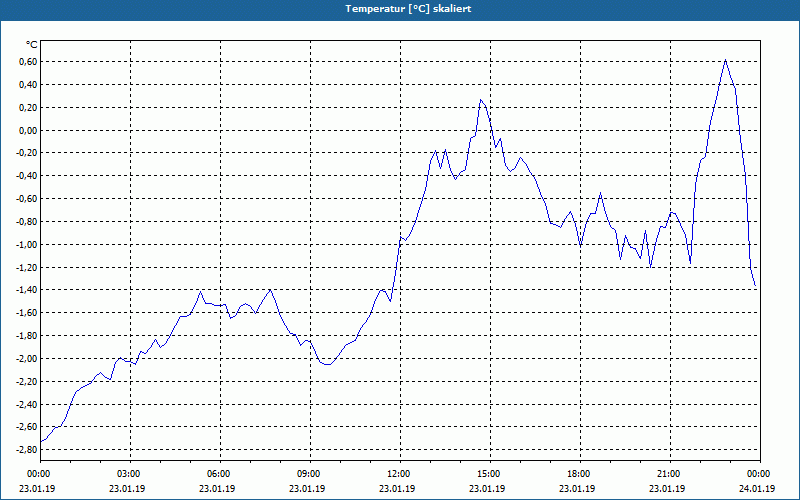Click the 'Temperatur [°C] skaliert' chart title

point(408,9)
